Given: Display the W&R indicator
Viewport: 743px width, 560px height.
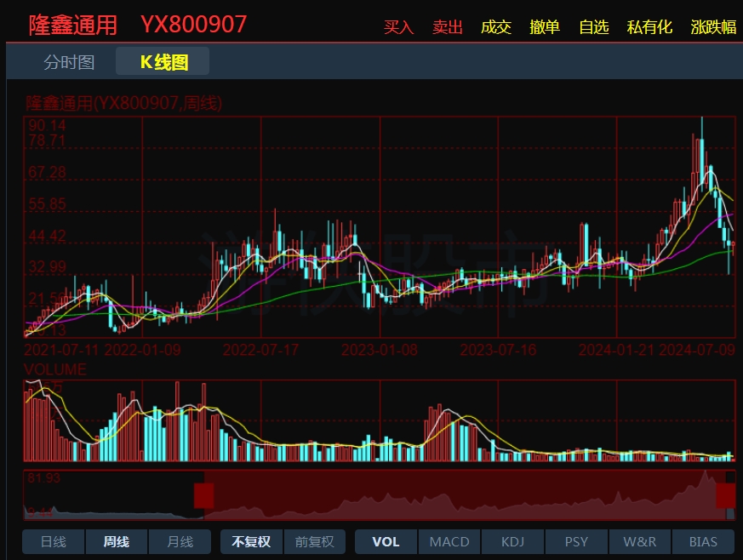Looking at the screenshot, I should point(639,542).
